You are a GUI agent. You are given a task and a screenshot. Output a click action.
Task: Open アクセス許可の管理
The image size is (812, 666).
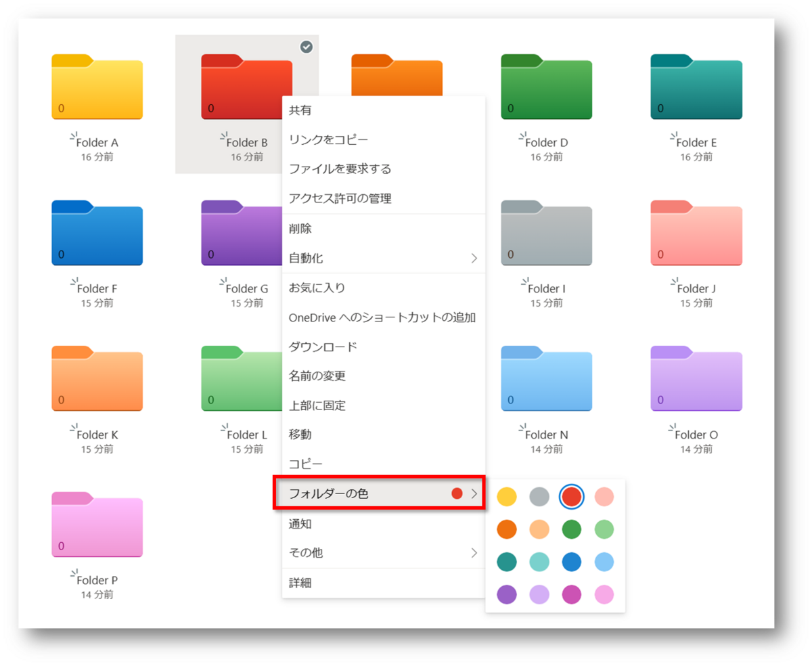point(384,198)
